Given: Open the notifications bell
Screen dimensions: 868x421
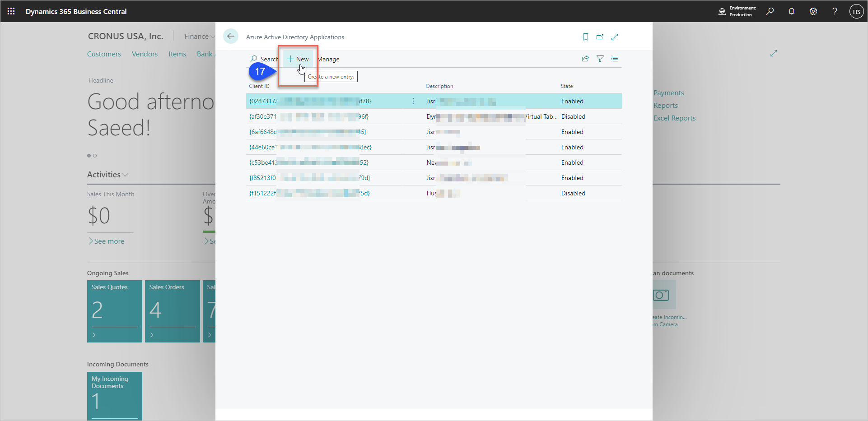Looking at the screenshot, I should pyautogui.click(x=792, y=11).
